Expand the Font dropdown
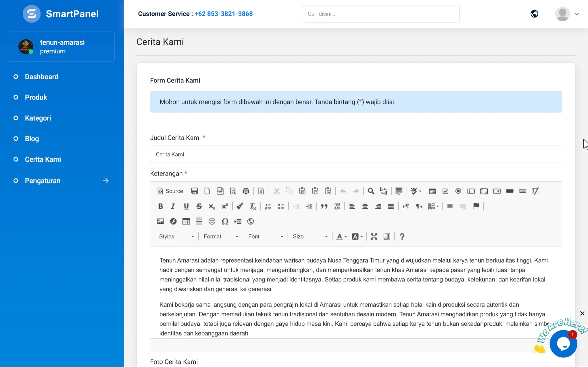This screenshot has height=367, width=588. 266,237
